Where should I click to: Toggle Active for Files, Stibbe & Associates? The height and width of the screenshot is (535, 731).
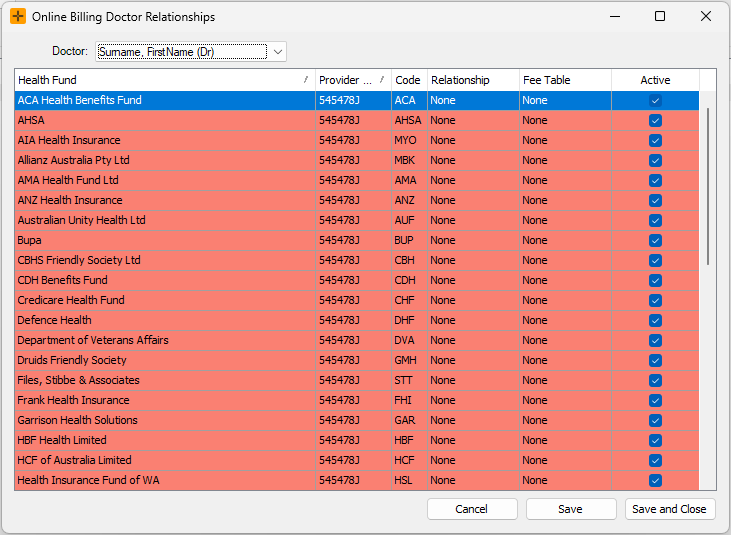tap(655, 381)
